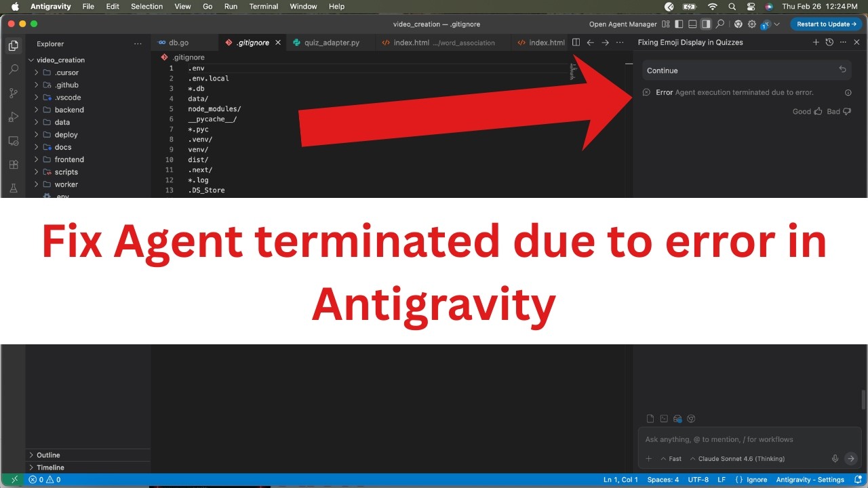Change encoding via UTF-8
This screenshot has height=488, width=868.
(698, 480)
